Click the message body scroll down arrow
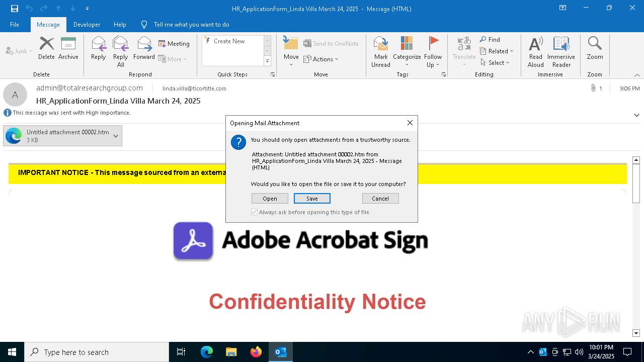Viewport: 644px width, 362px height. pyautogui.click(x=636, y=333)
